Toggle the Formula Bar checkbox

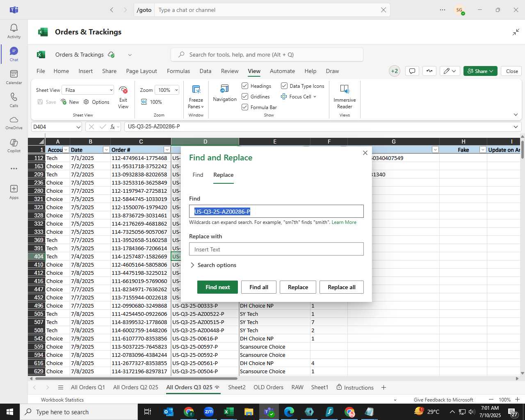point(245,107)
